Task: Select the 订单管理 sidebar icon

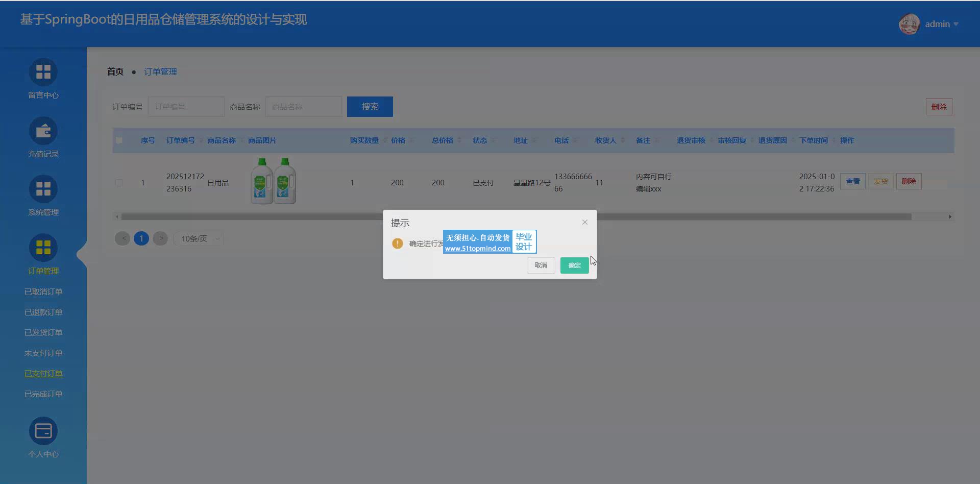Action: pyautogui.click(x=43, y=248)
